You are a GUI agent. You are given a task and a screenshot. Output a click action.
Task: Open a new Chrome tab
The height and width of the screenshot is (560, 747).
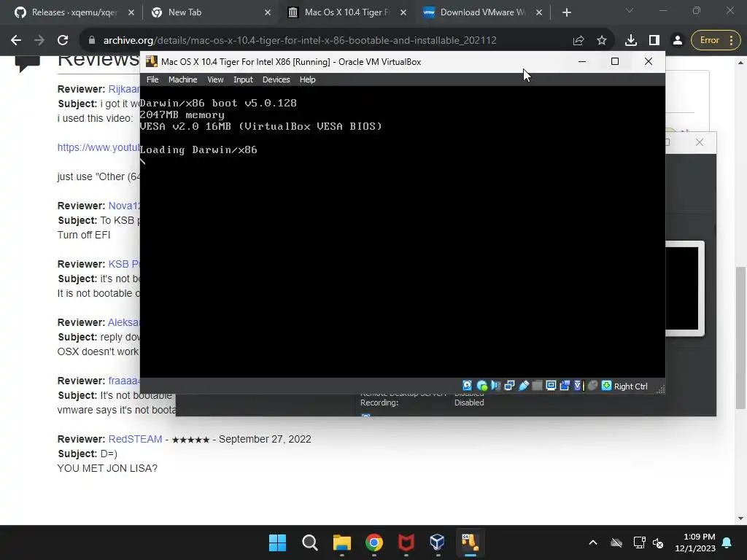point(566,12)
